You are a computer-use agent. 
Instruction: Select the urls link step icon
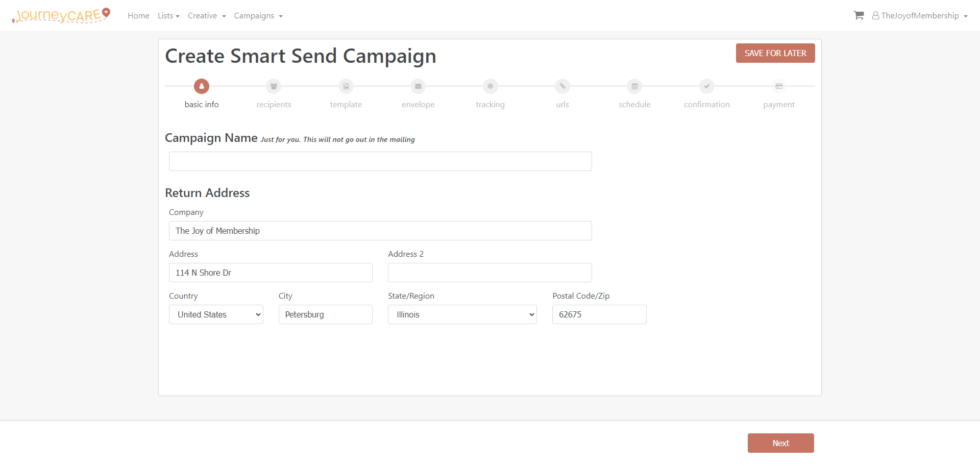(x=562, y=86)
